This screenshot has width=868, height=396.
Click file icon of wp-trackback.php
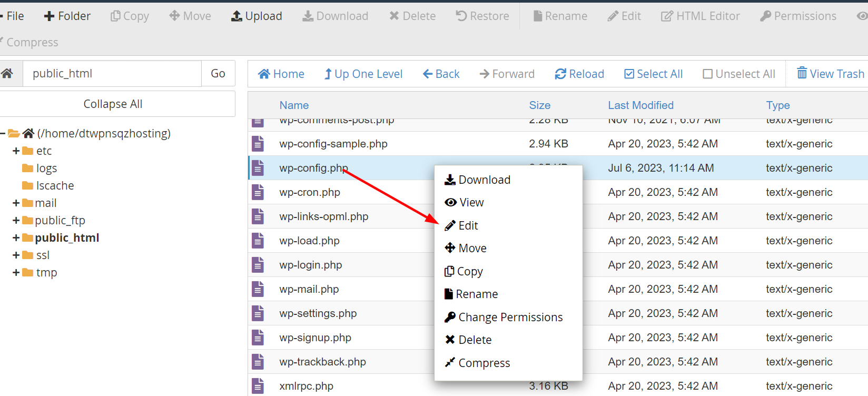258,362
